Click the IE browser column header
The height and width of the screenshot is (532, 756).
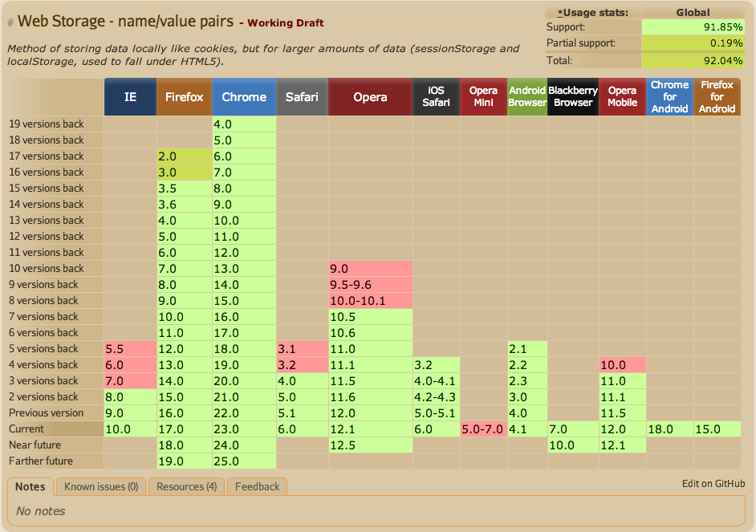point(130,97)
